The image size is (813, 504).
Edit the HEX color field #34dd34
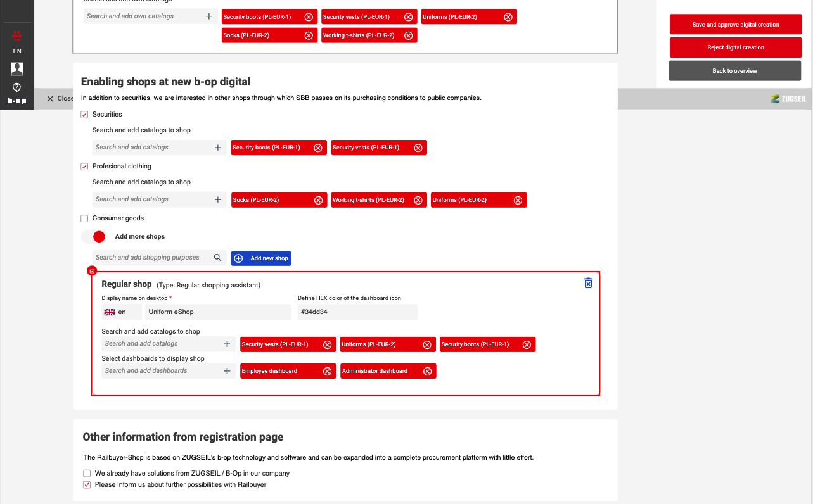tap(357, 312)
